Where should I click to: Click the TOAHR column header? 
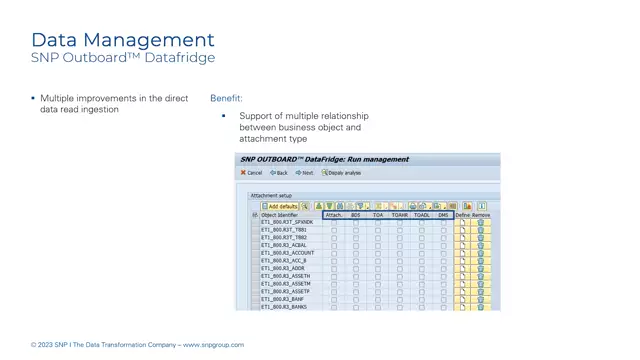(x=400, y=215)
